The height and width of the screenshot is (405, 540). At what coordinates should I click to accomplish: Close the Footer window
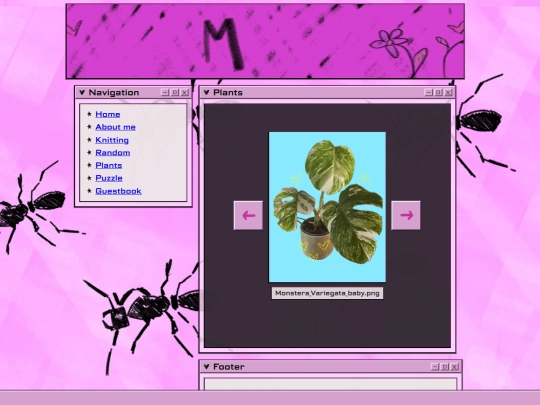coord(455,367)
